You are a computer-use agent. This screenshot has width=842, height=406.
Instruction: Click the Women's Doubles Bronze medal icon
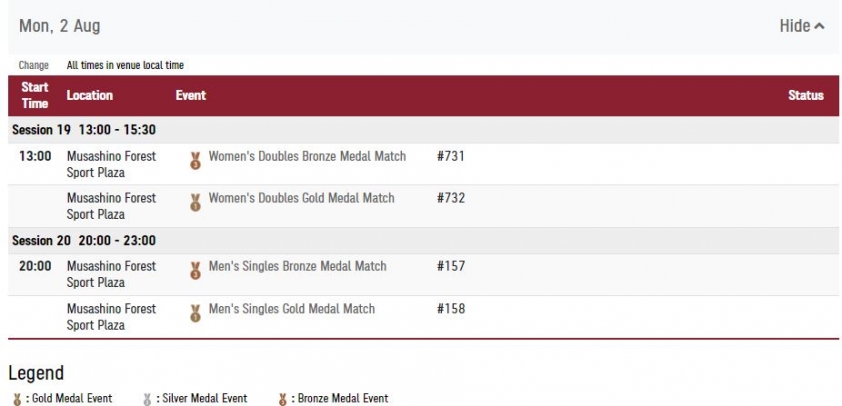tap(195, 161)
